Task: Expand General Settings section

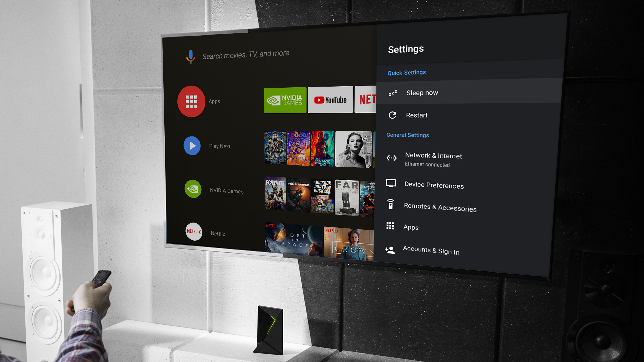Action: pos(408,135)
